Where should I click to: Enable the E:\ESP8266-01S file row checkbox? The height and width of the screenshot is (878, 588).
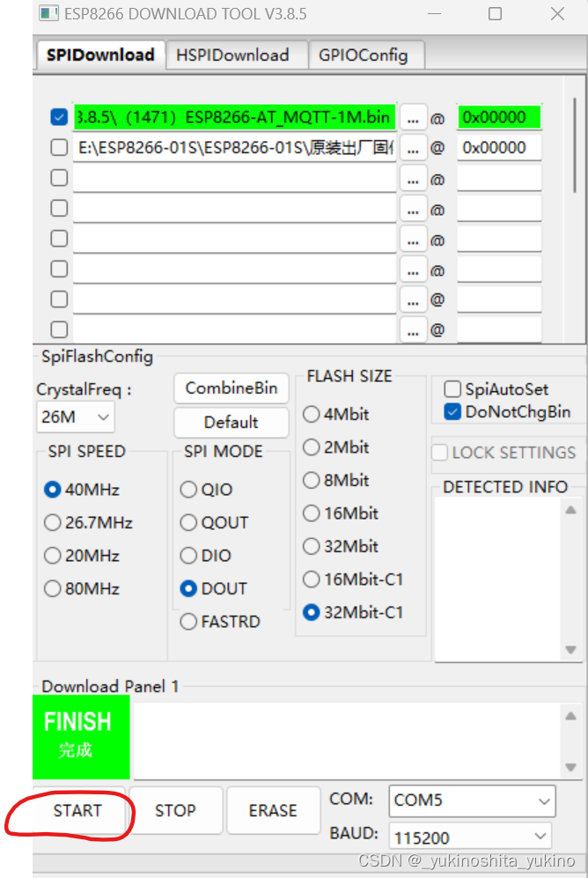coord(59,148)
